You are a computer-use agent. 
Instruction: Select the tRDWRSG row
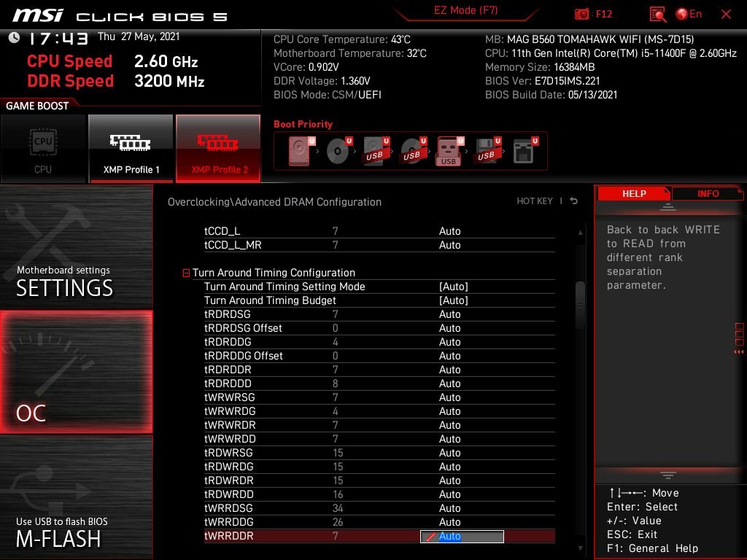(379, 452)
